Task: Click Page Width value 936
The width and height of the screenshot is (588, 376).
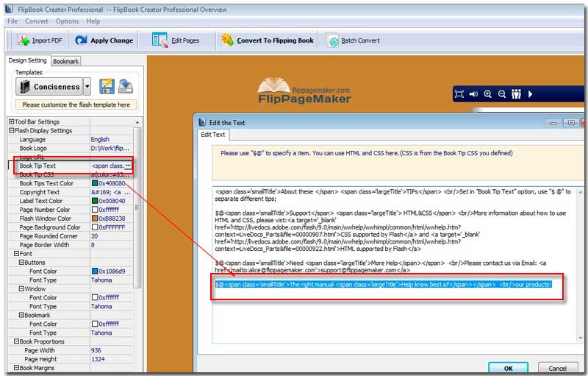Action: [x=96, y=350]
